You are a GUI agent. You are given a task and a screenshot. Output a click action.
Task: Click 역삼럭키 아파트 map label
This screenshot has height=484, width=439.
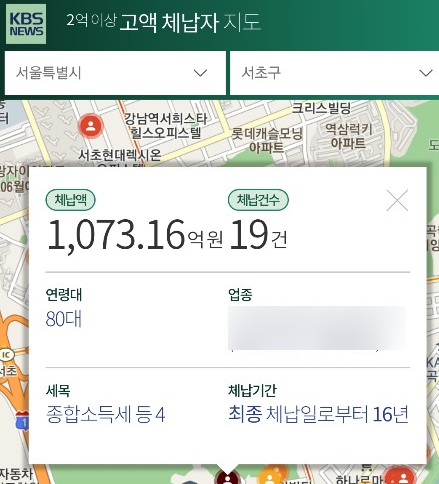coord(348,136)
